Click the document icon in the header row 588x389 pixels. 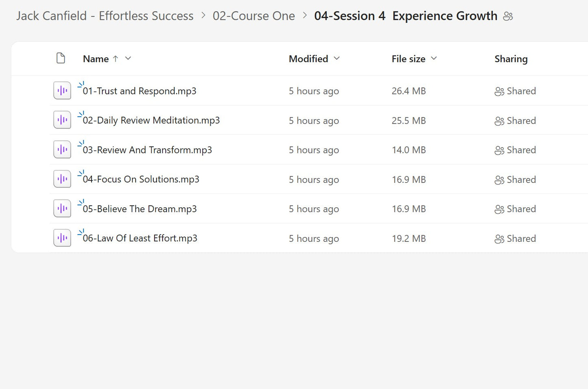coord(61,58)
